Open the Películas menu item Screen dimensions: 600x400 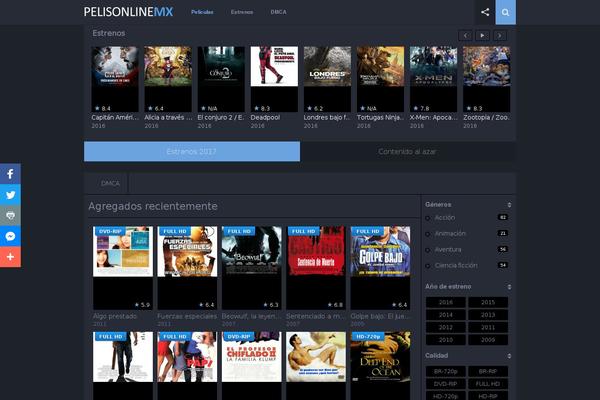(x=202, y=12)
